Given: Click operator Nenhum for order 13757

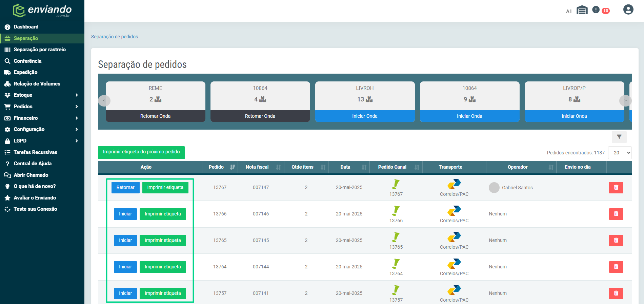Looking at the screenshot, I should tap(498, 293).
